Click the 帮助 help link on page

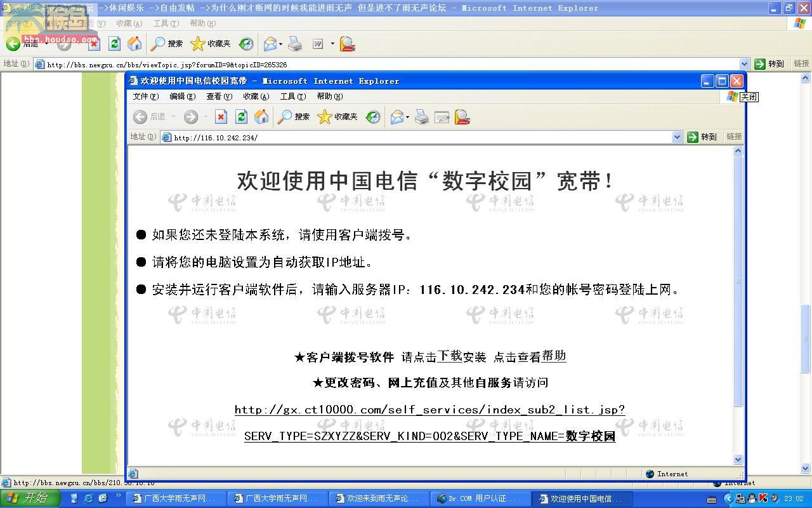pyautogui.click(x=553, y=356)
